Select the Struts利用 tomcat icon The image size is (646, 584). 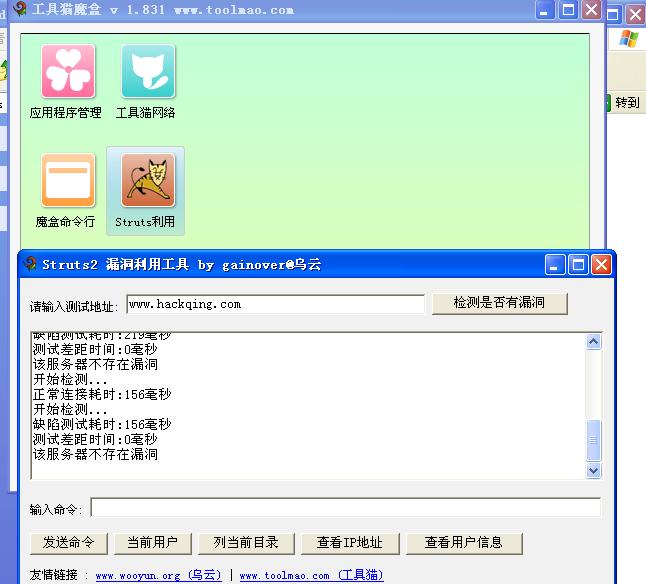click(x=148, y=180)
